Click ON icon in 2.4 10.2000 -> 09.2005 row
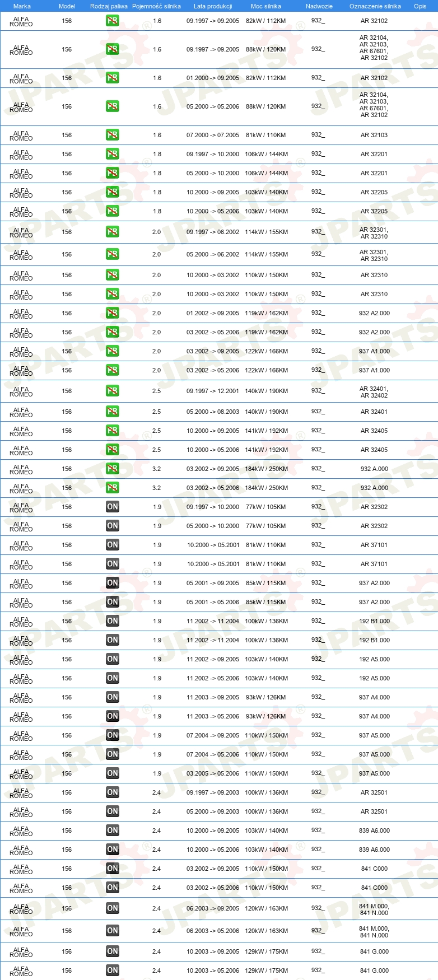Viewport: 438px width, 980px height. click(x=113, y=830)
